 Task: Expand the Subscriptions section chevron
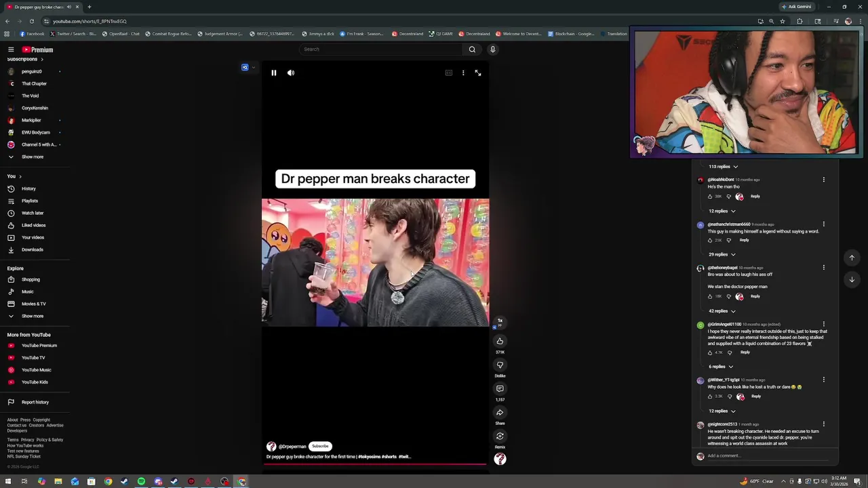[x=41, y=59]
